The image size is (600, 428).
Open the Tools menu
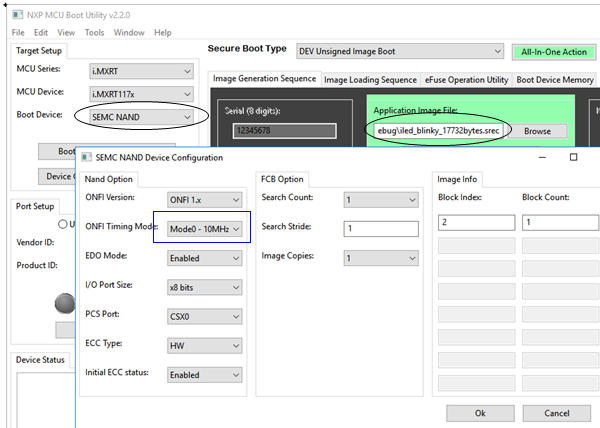(x=95, y=33)
